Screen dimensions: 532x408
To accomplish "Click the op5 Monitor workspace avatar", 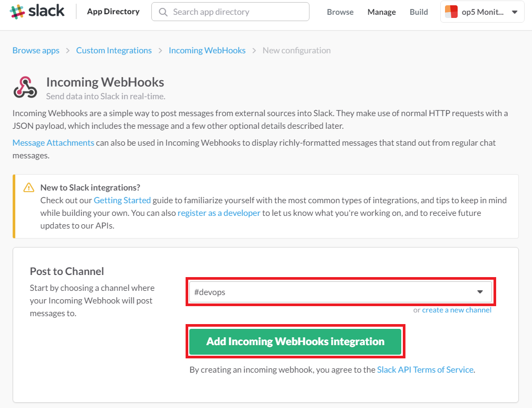I will coord(451,12).
